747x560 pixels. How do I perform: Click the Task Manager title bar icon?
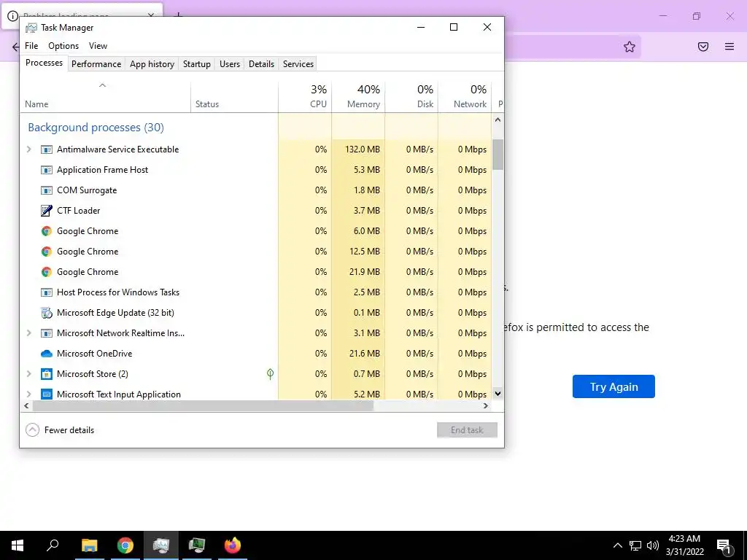(31, 28)
